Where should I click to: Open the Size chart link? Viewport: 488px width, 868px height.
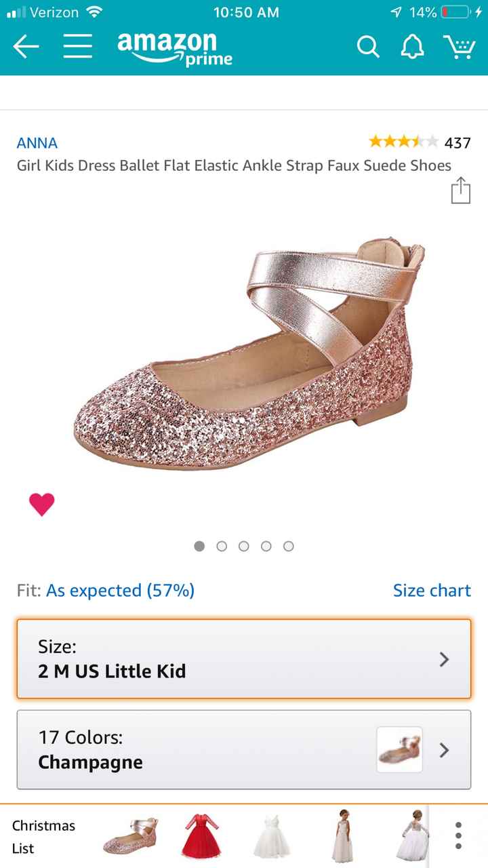click(x=432, y=590)
